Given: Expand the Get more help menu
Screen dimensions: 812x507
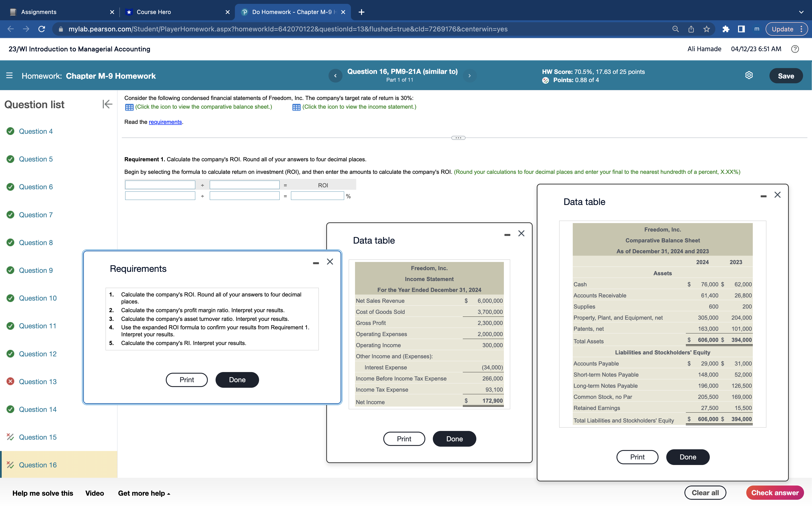Looking at the screenshot, I should pos(144,493).
